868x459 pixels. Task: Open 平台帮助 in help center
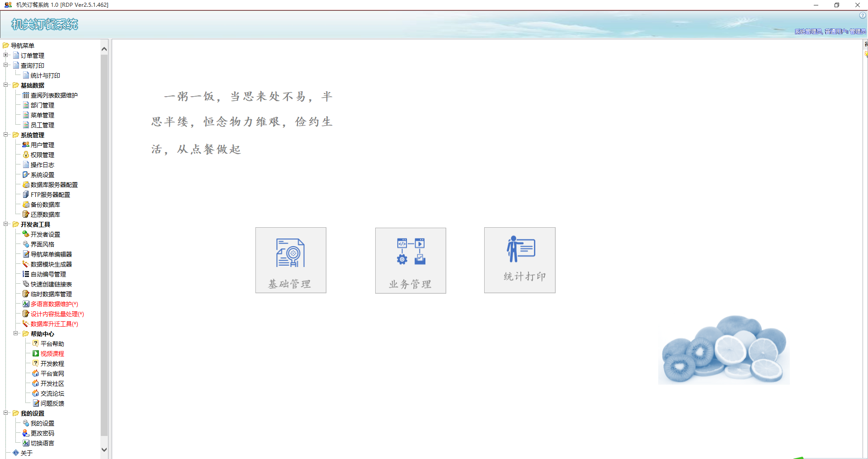(x=52, y=344)
